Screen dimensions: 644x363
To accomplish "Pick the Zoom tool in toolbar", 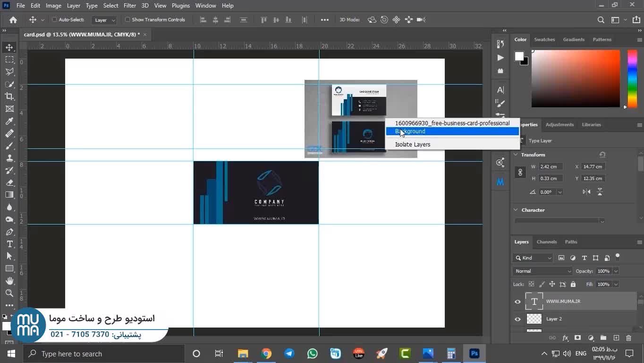I will (9, 293).
